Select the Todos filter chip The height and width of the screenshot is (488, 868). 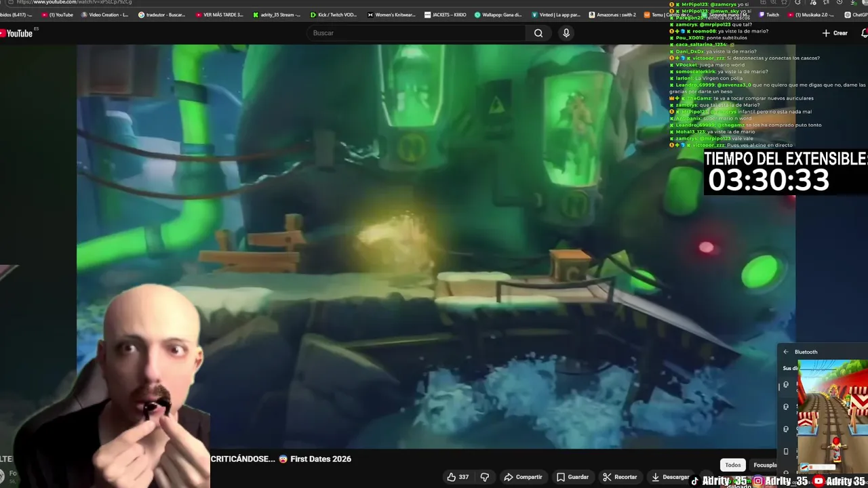733,465
